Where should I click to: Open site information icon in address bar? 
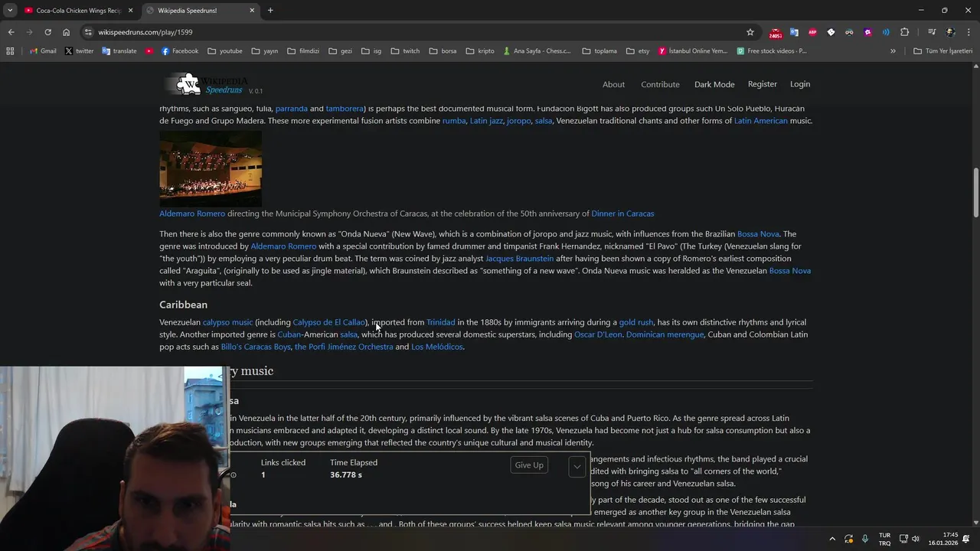pos(88,32)
